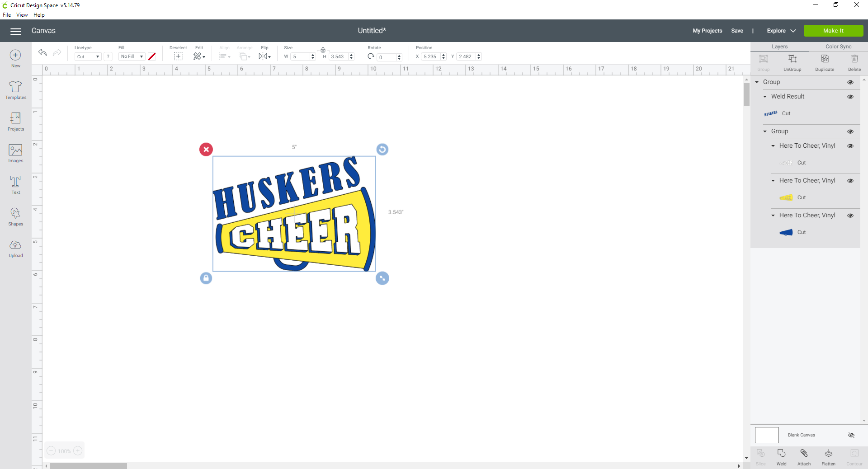Click the Blank Canvas color swatch
868x469 pixels.
pos(767,435)
